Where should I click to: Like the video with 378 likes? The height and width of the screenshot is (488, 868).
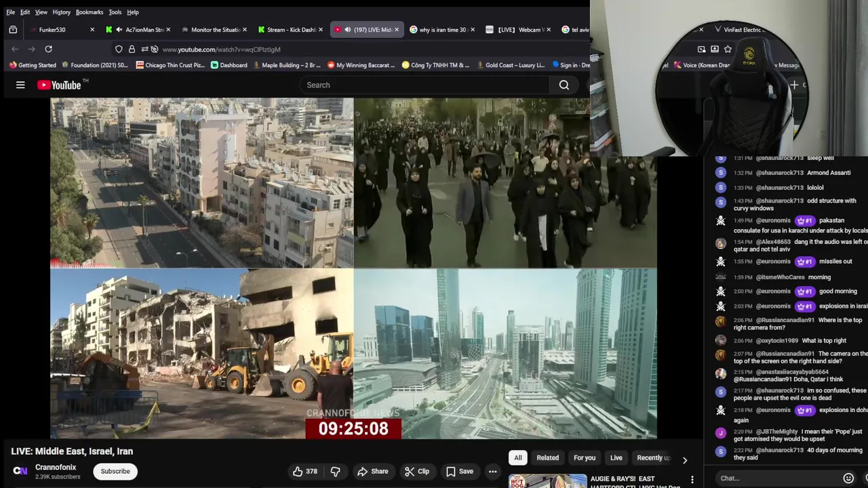tap(304, 471)
